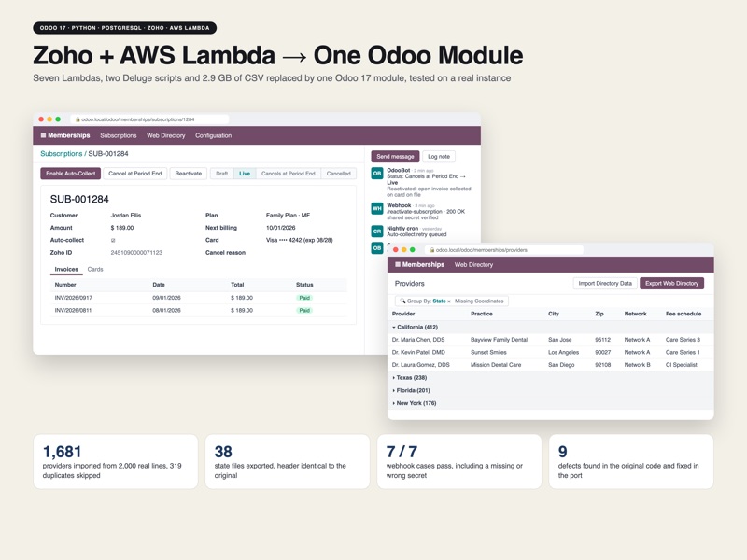Set status to Draft in the status bar
The image size is (747, 560).
[x=221, y=174]
